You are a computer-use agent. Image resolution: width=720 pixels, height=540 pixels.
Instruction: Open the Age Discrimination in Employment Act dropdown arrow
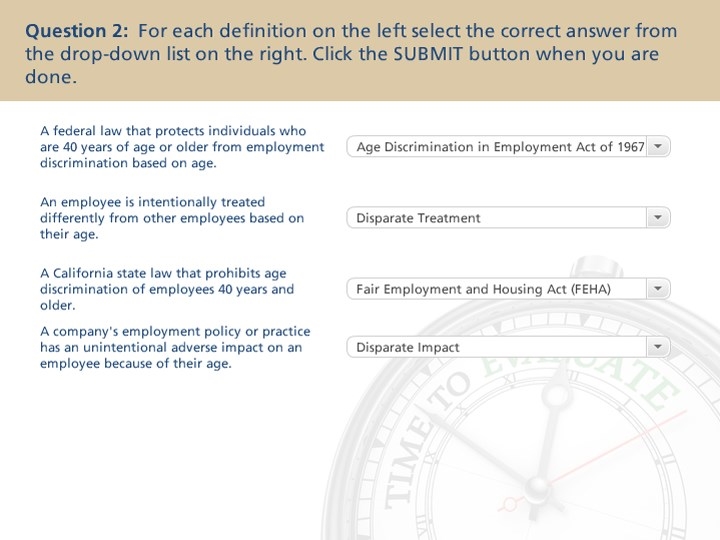[x=658, y=146]
